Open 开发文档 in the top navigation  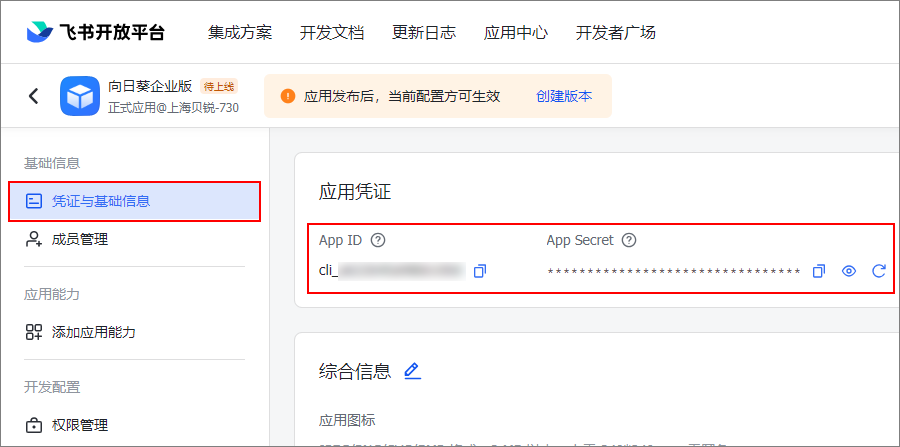pos(332,32)
